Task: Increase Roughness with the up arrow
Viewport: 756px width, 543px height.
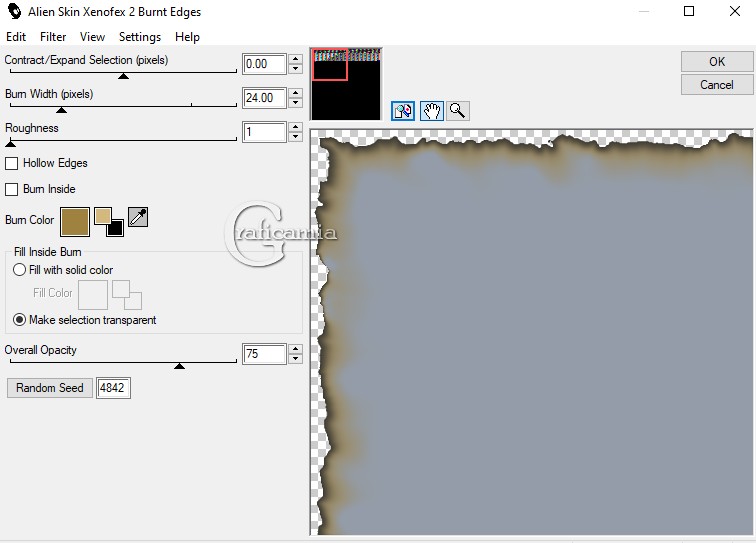Action: coord(295,127)
